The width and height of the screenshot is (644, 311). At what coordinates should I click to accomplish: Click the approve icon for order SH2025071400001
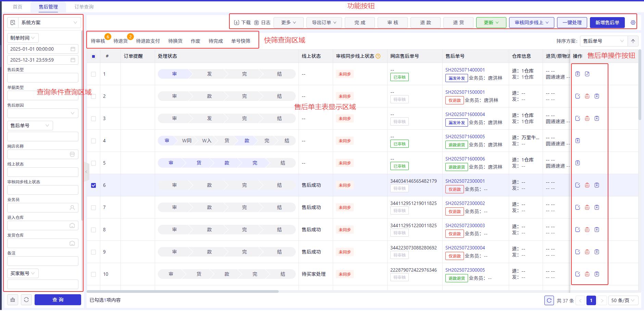(x=587, y=74)
